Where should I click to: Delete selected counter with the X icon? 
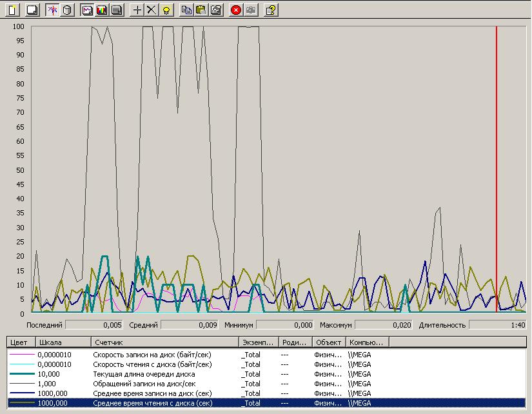[x=152, y=10]
